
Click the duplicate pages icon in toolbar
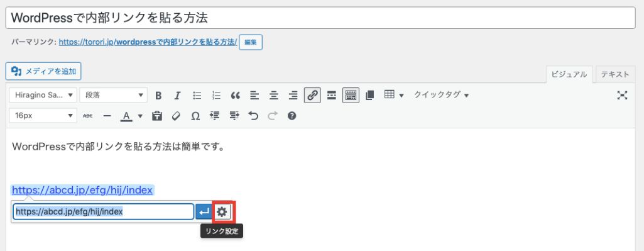(x=369, y=96)
